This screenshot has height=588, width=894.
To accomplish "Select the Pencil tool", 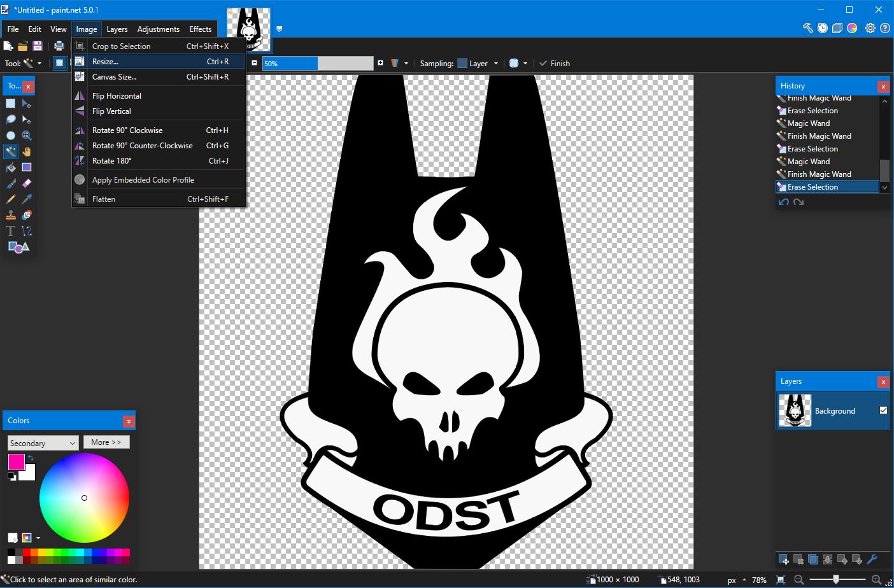I will 11,199.
